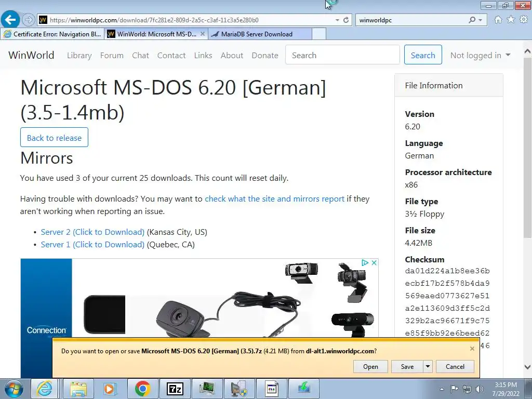This screenshot has height=399, width=532.
Task: Open Forum in the WinWorld navbar
Action: coord(112,55)
